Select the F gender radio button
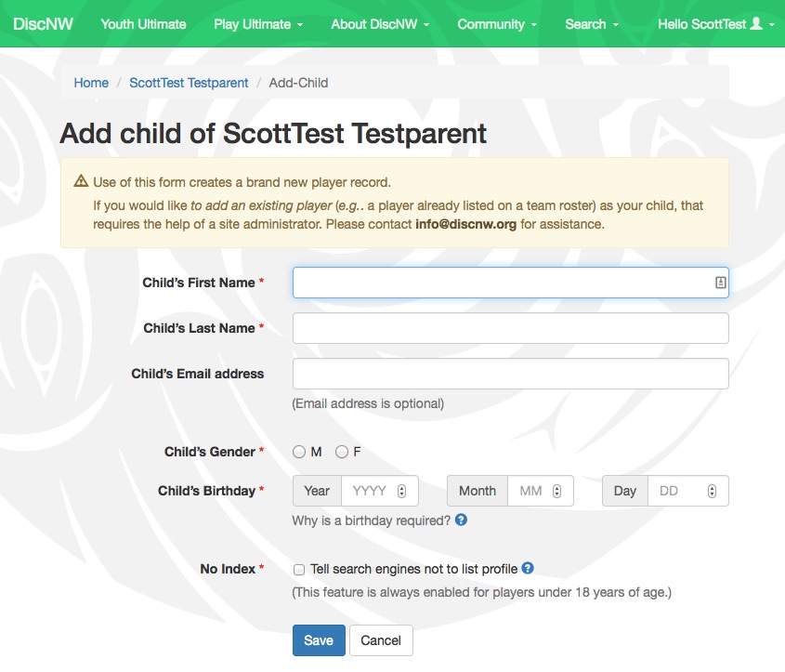 coord(342,452)
